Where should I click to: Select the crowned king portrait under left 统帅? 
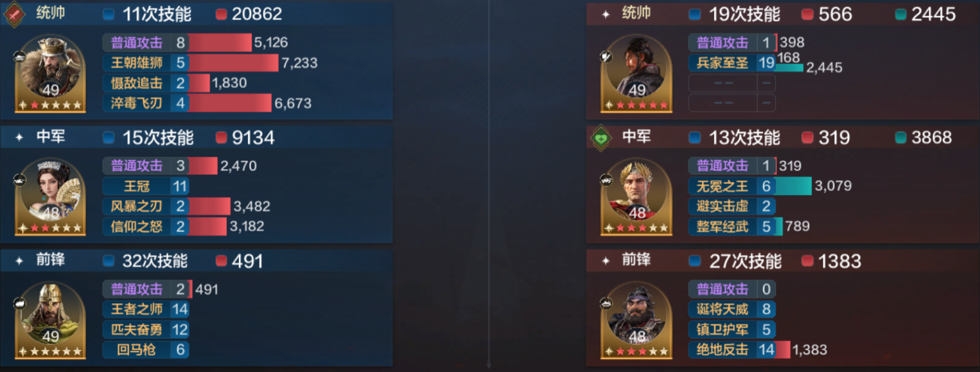pyautogui.click(x=51, y=73)
